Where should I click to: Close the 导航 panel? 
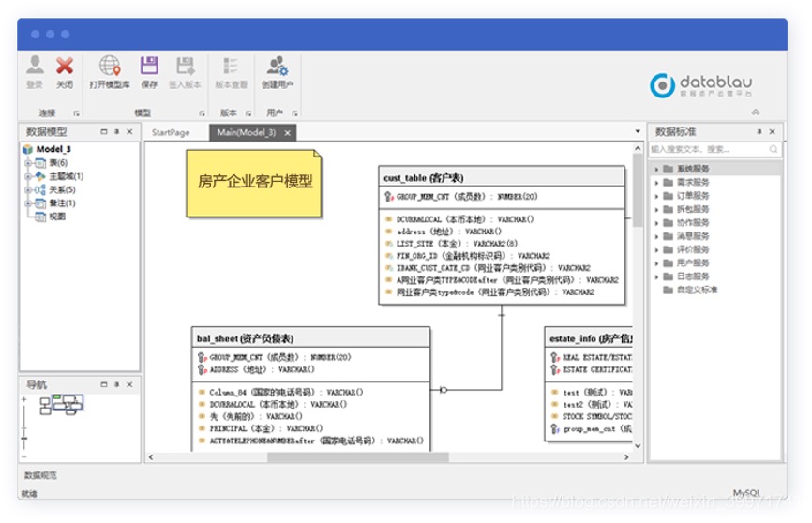(x=129, y=384)
